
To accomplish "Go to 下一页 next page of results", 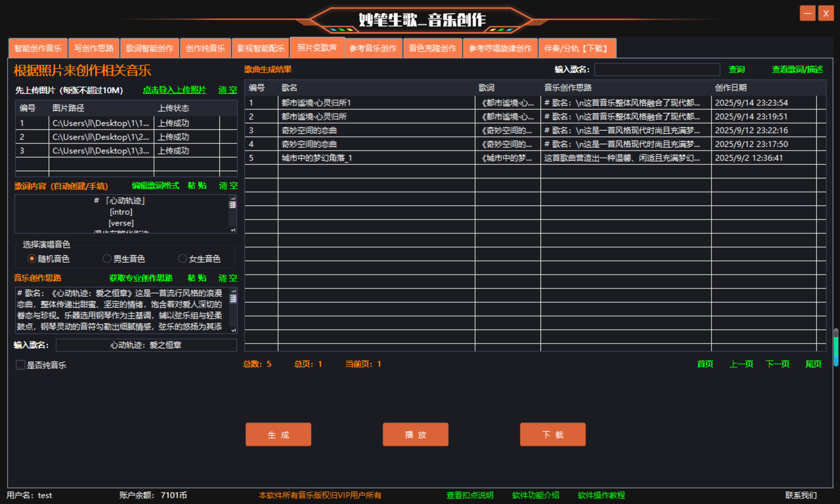I will coord(777,364).
